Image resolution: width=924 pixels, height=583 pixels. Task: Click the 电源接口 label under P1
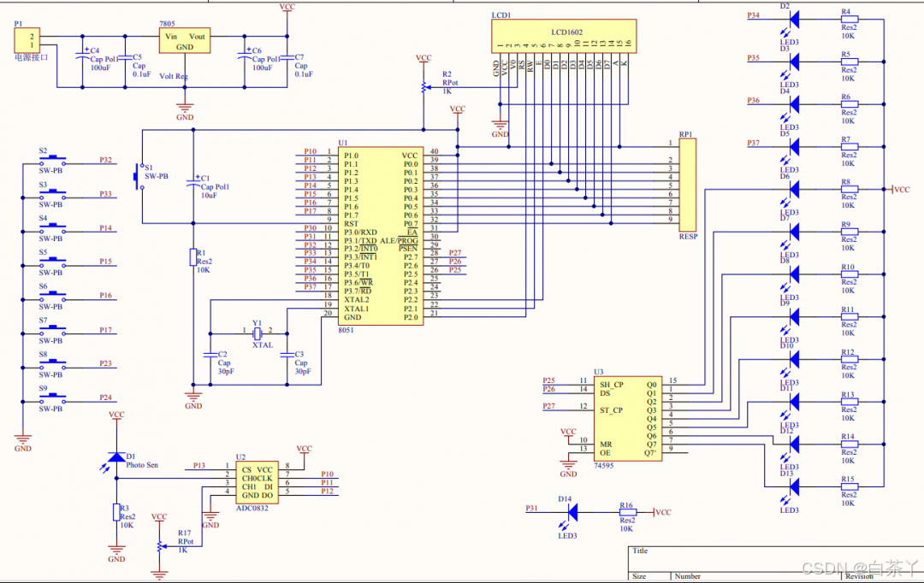[x=32, y=58]
